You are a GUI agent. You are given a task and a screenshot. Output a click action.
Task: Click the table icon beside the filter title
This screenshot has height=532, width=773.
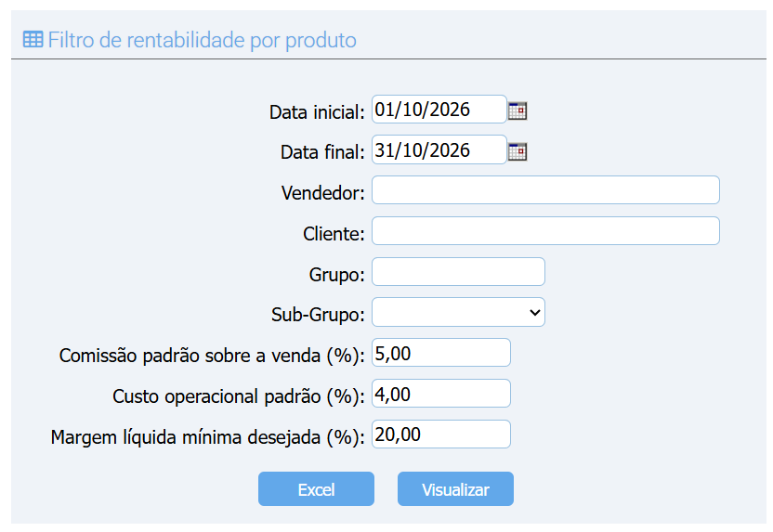pos(33,39)
